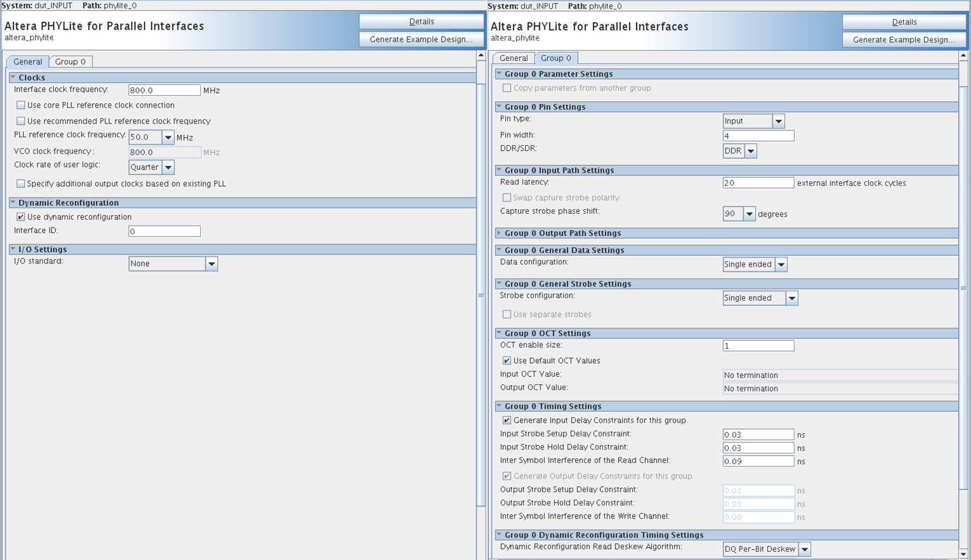This screenshot has width=971, height=560.
Task: Click the Pin width input field
Action: pos(758,136)
